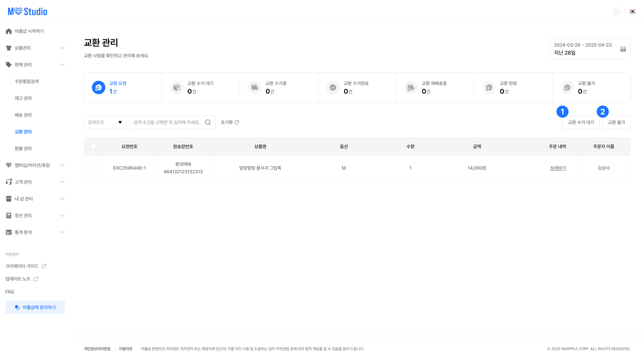Screen dimensions: 644x362
Task: Toggle the select-all checkbox in table header
Action: tap(93, 146)
